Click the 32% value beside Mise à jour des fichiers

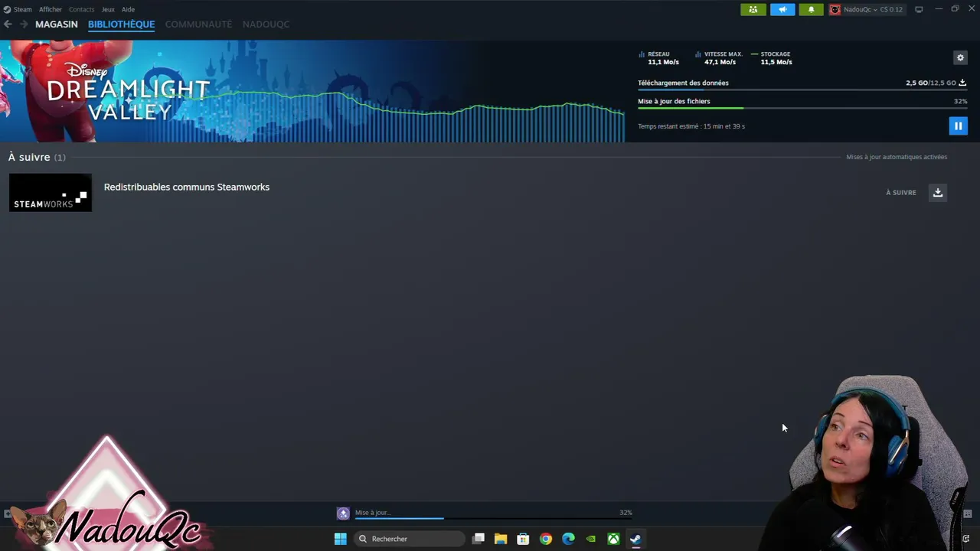[960, 101]
